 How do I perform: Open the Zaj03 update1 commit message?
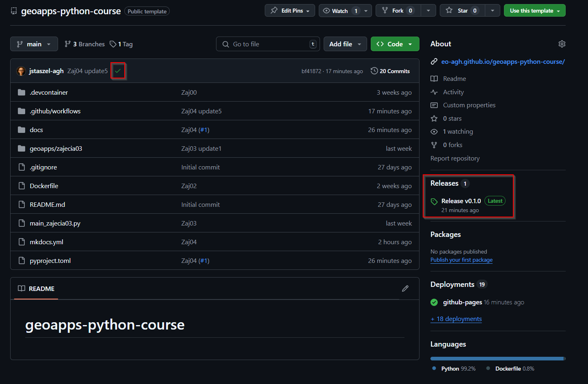(201, 149)
